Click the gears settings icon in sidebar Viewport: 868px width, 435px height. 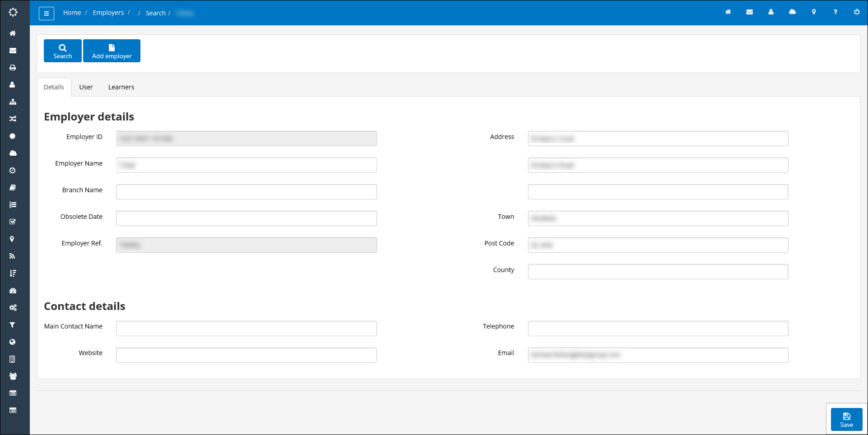click(12, 307)
